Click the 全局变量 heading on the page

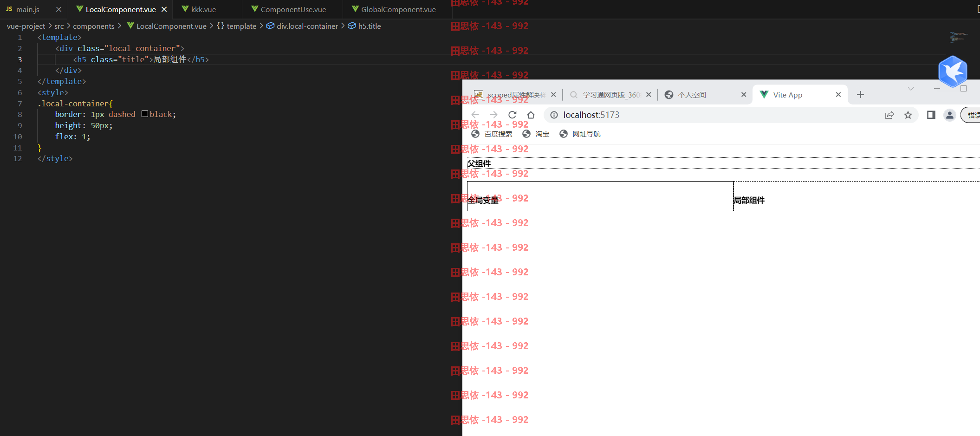483,200
